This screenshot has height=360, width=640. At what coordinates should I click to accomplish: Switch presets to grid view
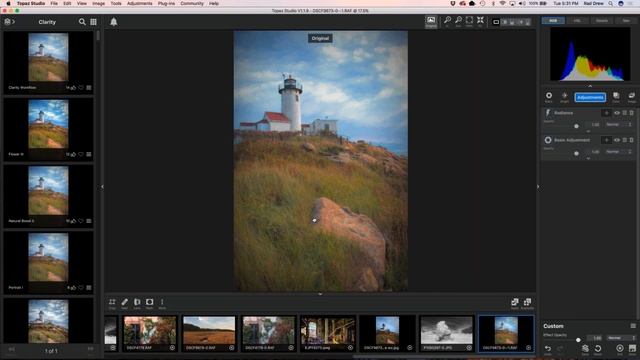click(93, 22)
